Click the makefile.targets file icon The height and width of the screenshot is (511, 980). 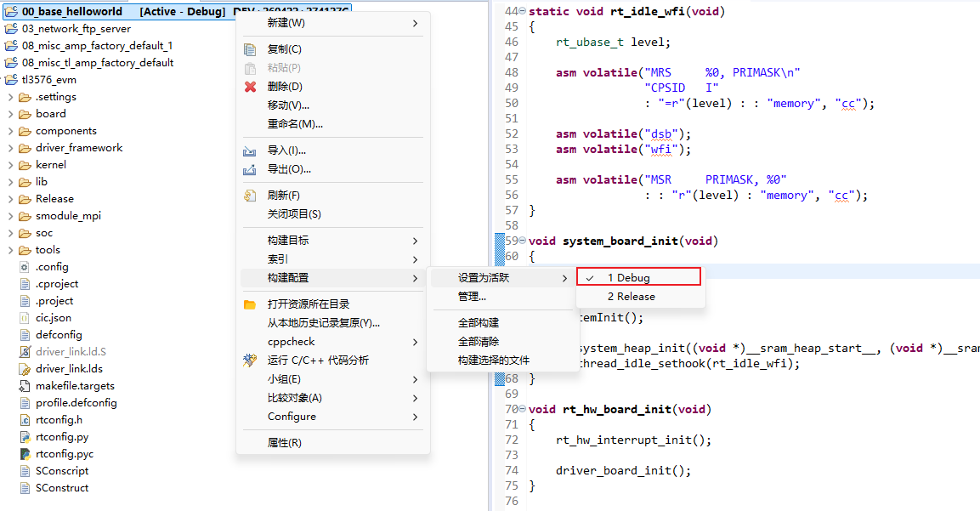click(x=25, y=386)
